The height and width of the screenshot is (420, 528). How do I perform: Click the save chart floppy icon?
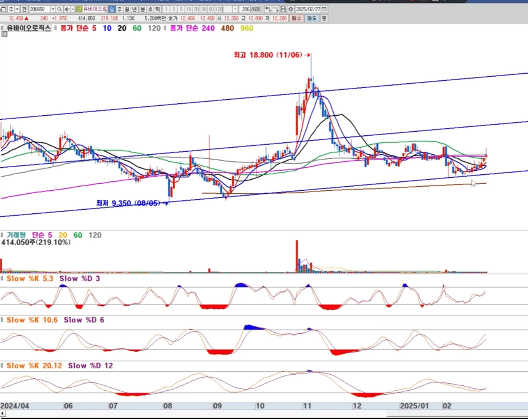point(283,9)
